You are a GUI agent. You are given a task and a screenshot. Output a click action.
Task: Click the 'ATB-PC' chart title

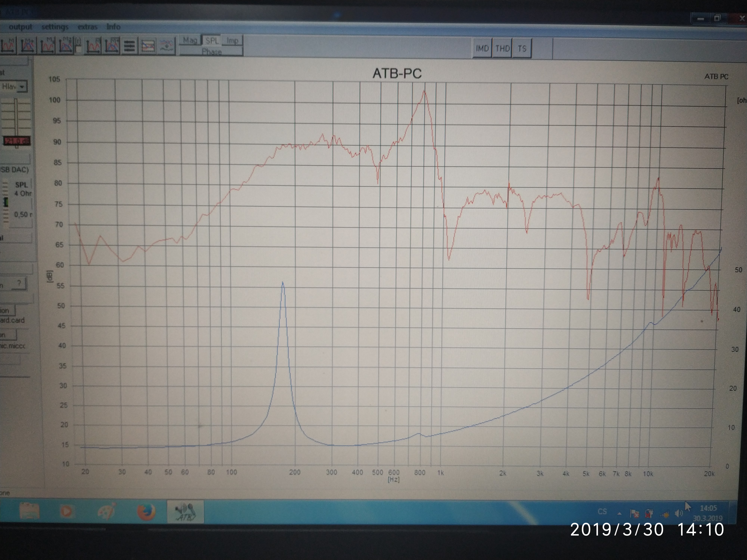397,74
